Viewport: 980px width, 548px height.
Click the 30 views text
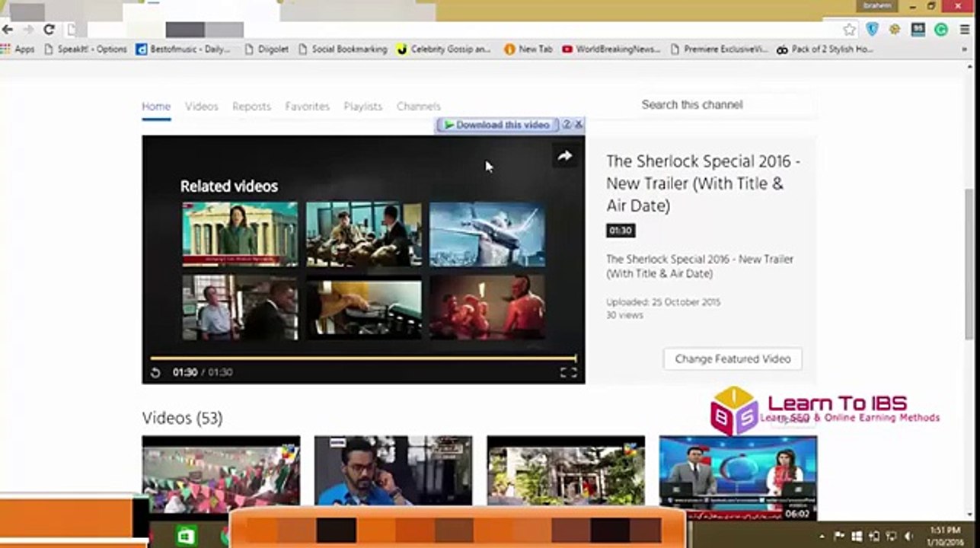[624, 315]
